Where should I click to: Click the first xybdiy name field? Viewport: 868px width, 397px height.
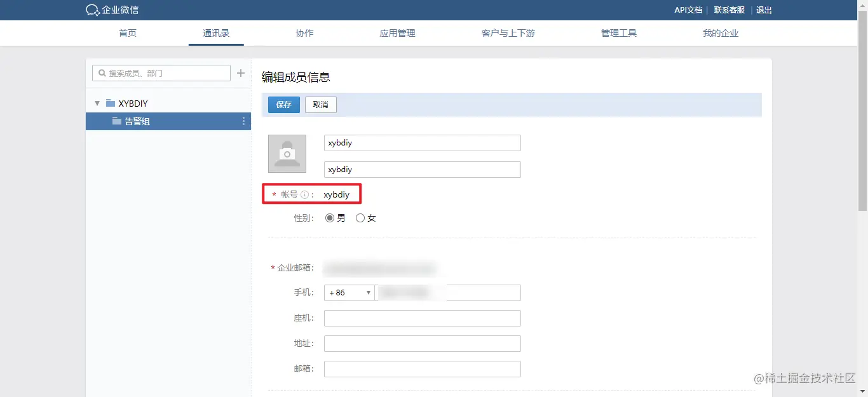click(x=423, y=143)
